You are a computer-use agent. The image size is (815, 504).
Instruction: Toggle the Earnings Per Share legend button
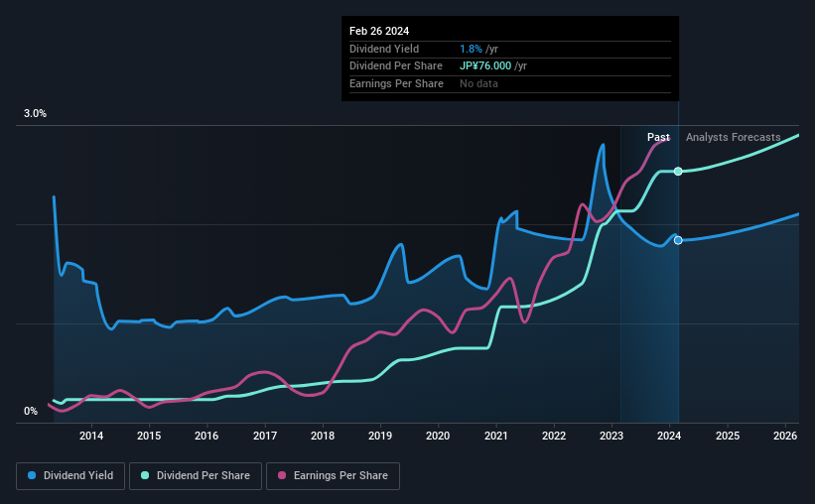coord(333,476)
